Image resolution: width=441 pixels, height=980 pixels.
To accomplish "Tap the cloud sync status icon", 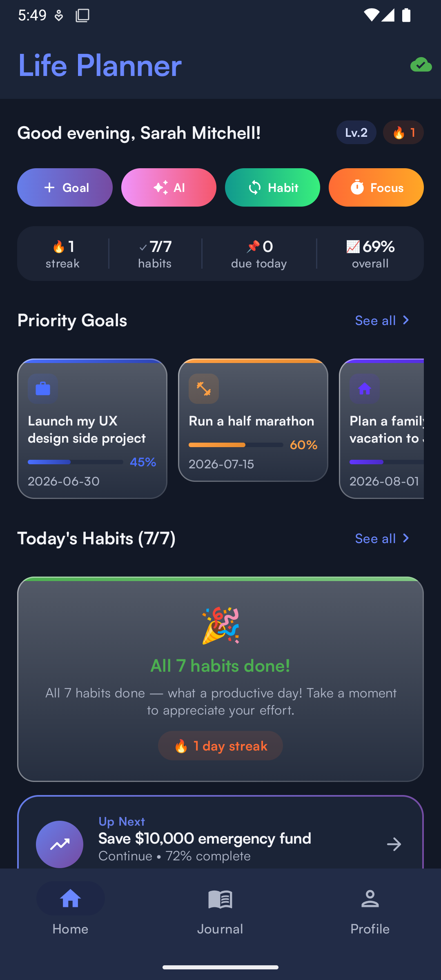I will tap(421, 64).
